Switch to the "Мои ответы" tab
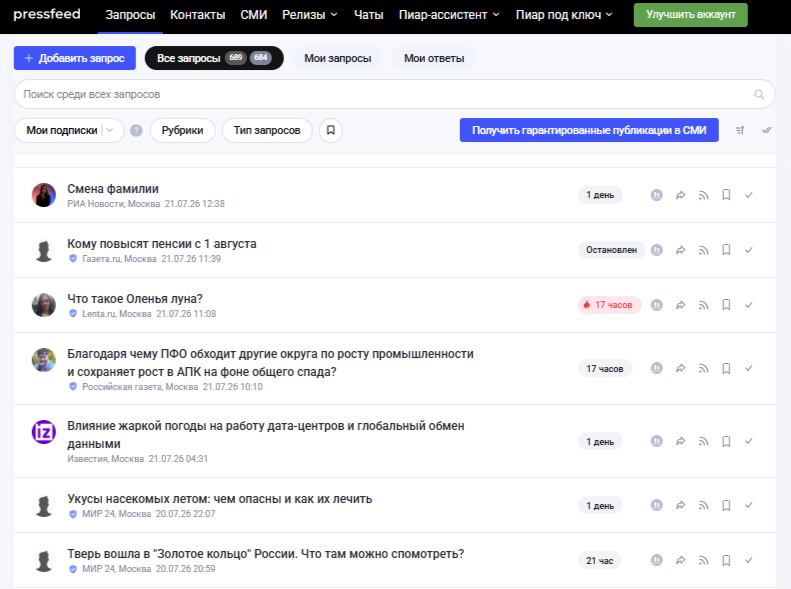 434,58
